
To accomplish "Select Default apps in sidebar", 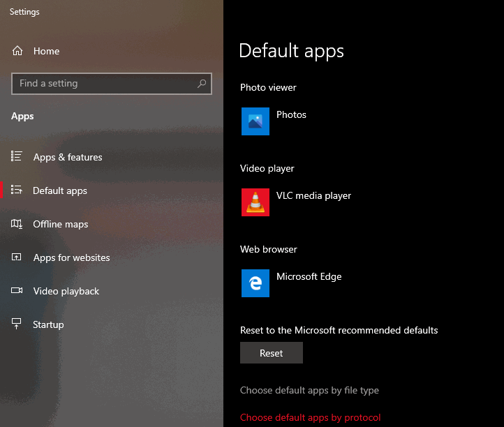I will pyautogui.click(x=60, y=190).
